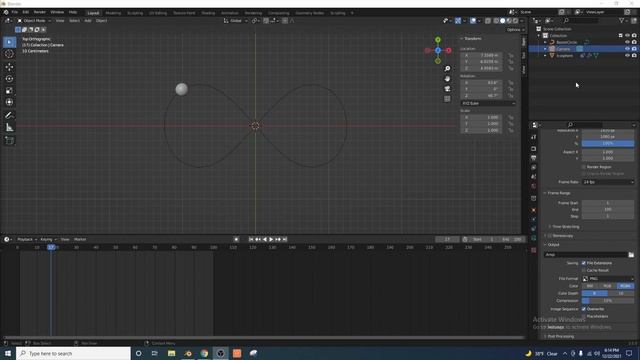The width and height of the screenshot is (640, 360).
Task: Select the Scale tool
Action: 9,90
